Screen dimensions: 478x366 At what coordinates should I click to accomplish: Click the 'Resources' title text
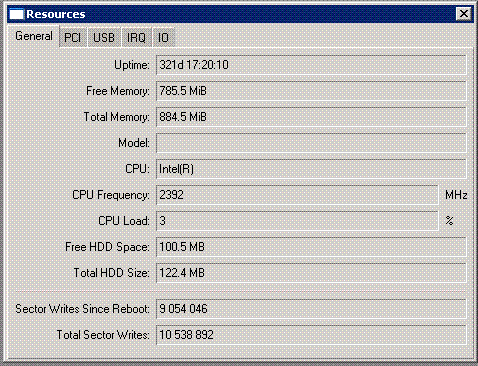click(56, 14)
